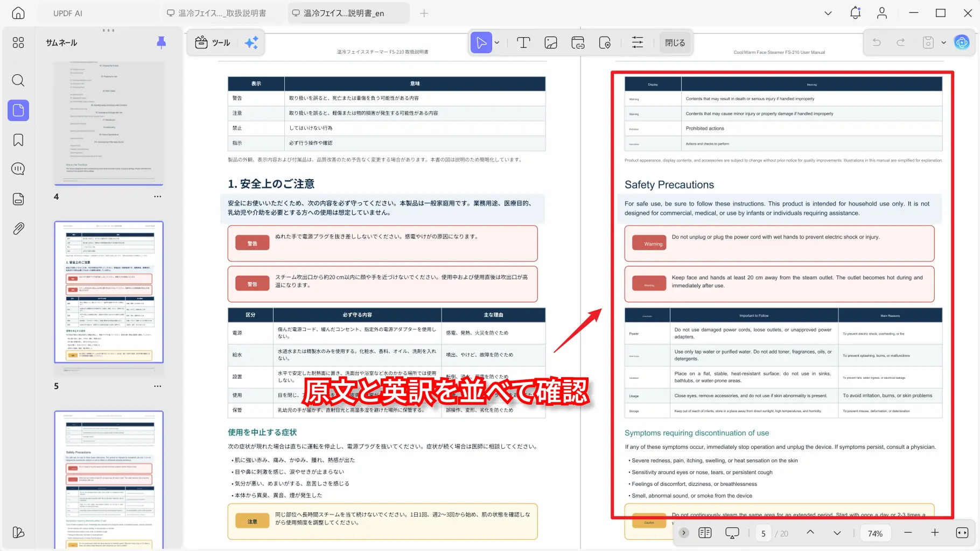This screenshot has height=551, width=980.
Task: Zoom in with the plus button
Action: coord(935,533)
